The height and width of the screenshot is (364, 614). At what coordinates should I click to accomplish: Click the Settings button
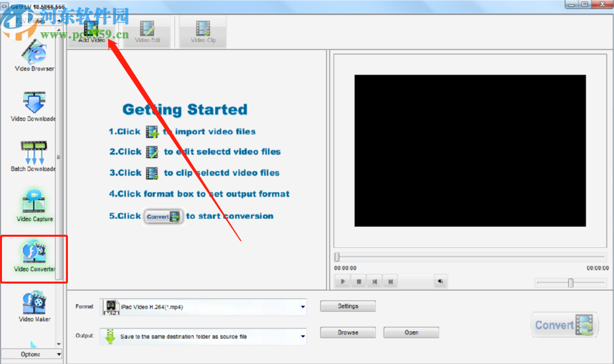pos(348,306)
